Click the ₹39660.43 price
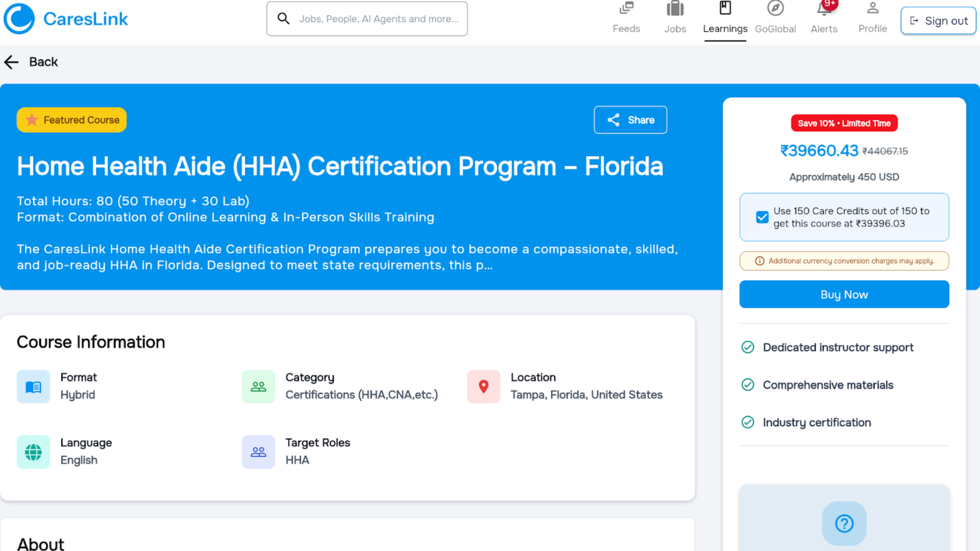Image resolution: width=980 pixels, height=551 pixels. click(x=819, y=151)
